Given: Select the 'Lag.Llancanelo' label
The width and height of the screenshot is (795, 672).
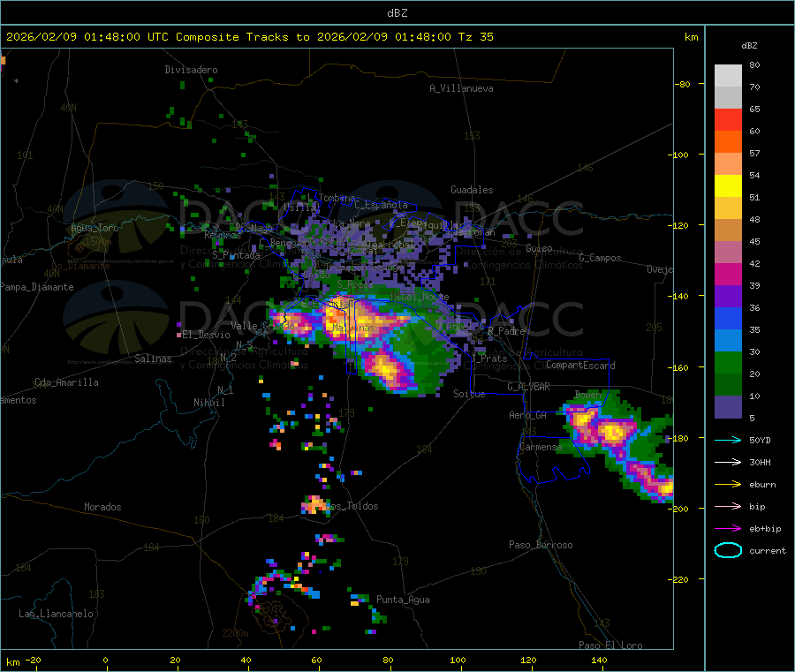Looking at the screenshot, I should click(56, 614).
